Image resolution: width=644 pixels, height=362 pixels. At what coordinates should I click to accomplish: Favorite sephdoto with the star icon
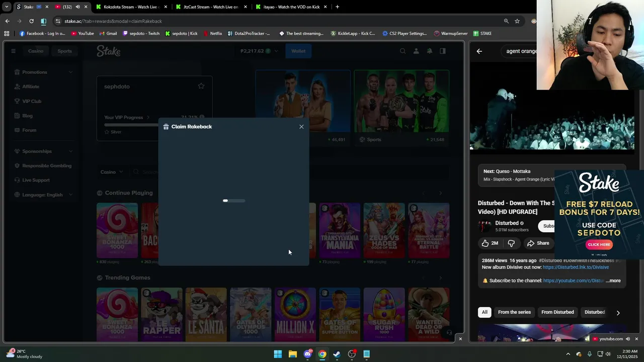pyautogui.click(x=201, y=86)
